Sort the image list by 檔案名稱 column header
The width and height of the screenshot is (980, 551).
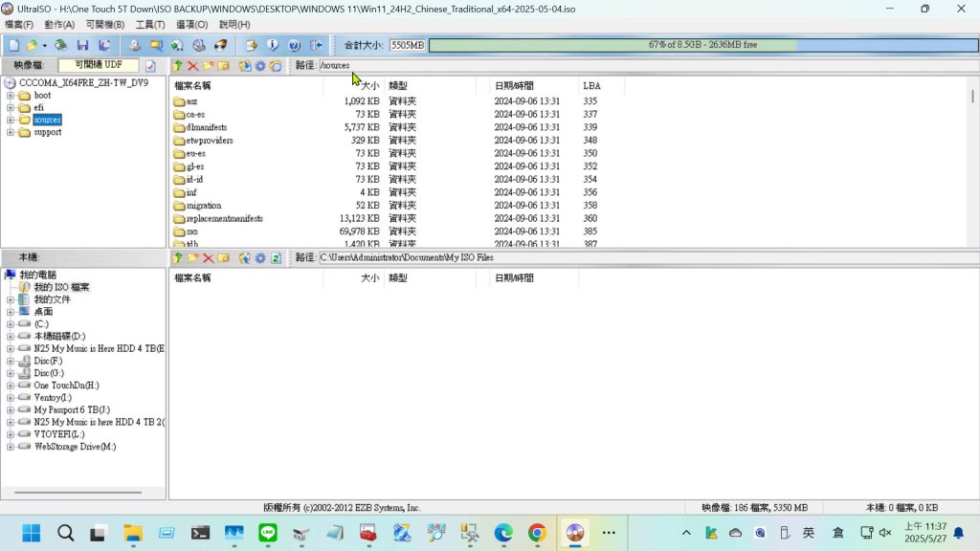[x=192, y=86]
